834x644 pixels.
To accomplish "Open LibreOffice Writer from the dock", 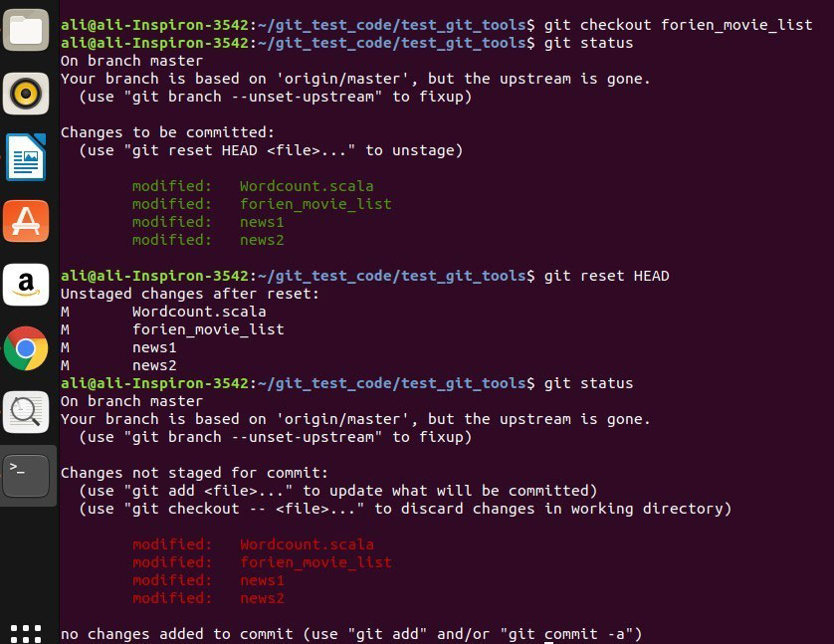I will click(26, 157).
